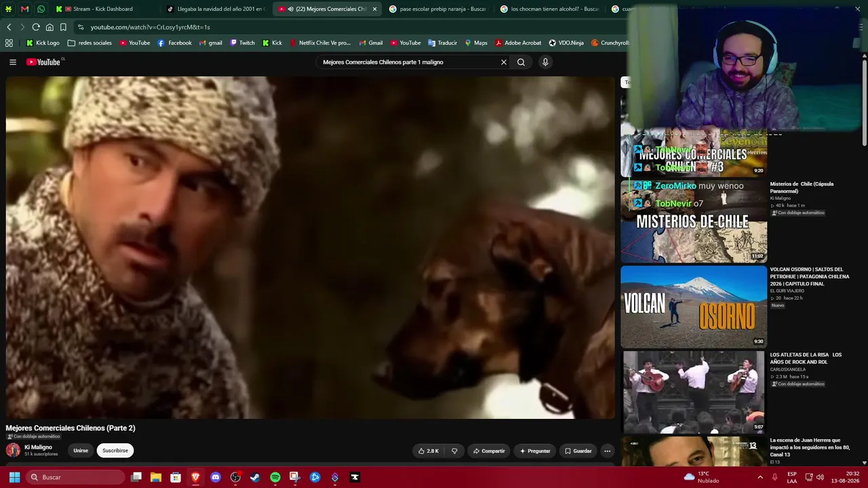Go to YouTube home via the logo
Viewport: 868px width, 488px height.
(x=45, y=62)
